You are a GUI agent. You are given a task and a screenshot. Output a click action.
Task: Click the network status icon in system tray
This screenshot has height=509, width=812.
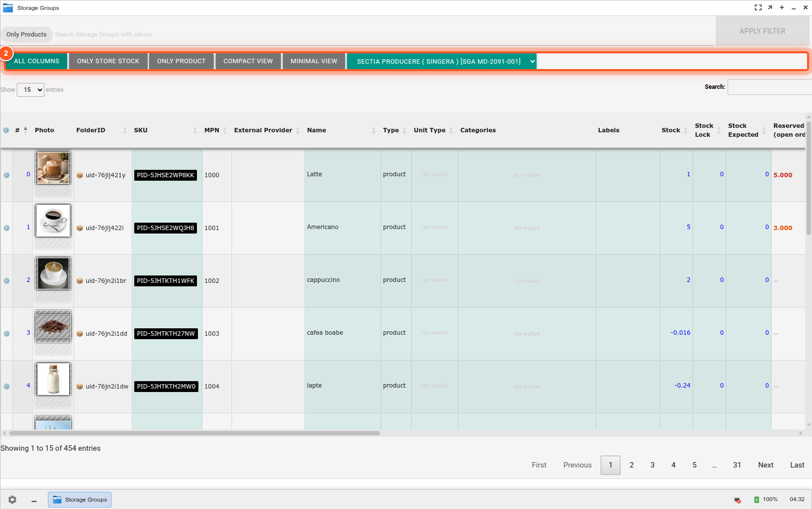[x=737, y=500]
